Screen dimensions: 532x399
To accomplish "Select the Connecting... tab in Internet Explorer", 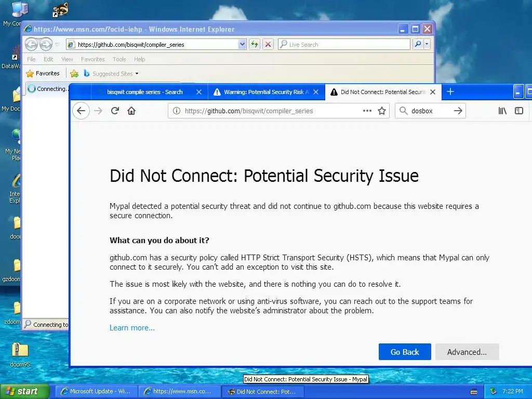I will coord(47,89).
